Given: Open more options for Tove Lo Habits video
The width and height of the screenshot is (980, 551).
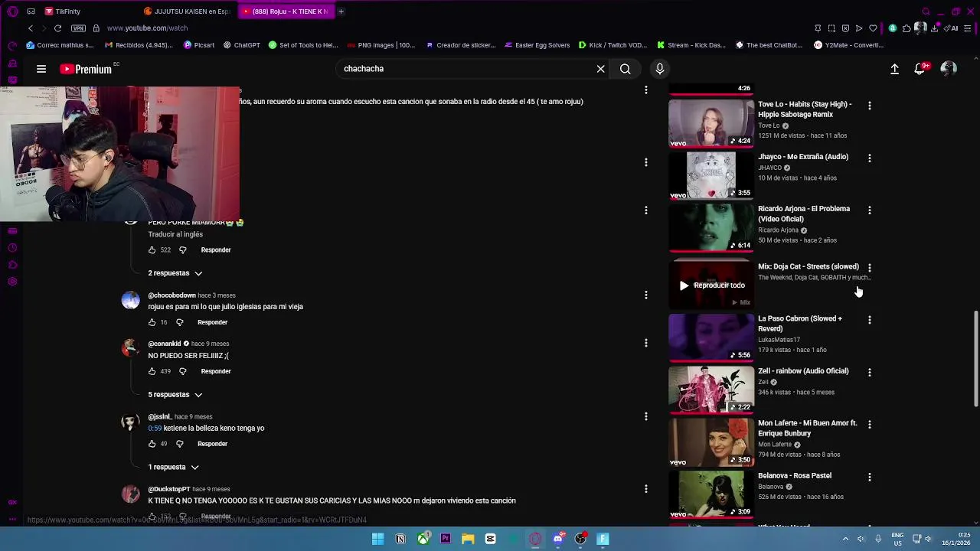Looking at the screenshot, I should coord(869,106).
